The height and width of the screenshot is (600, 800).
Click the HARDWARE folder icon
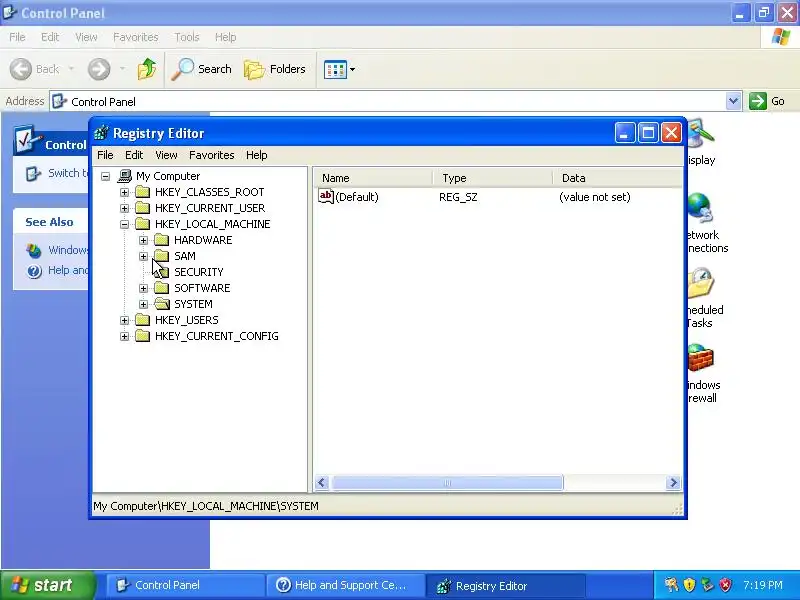pyautogui.click(x=161, y=240)
